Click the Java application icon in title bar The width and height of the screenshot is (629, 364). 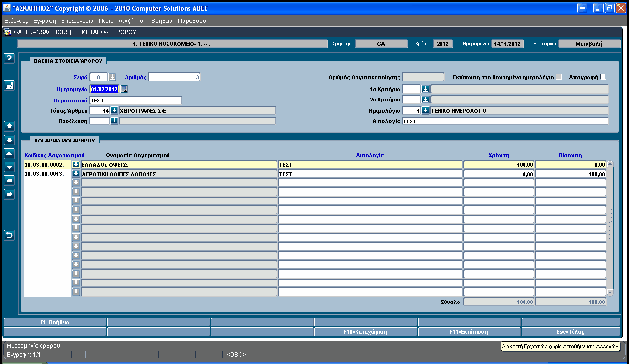(x=7, y=8)
